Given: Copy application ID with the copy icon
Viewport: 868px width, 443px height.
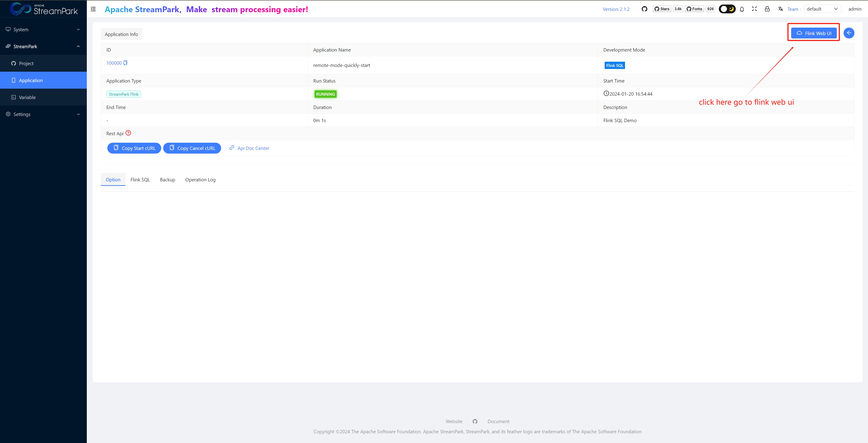Looking at the screenshot, I should (125, 63).
